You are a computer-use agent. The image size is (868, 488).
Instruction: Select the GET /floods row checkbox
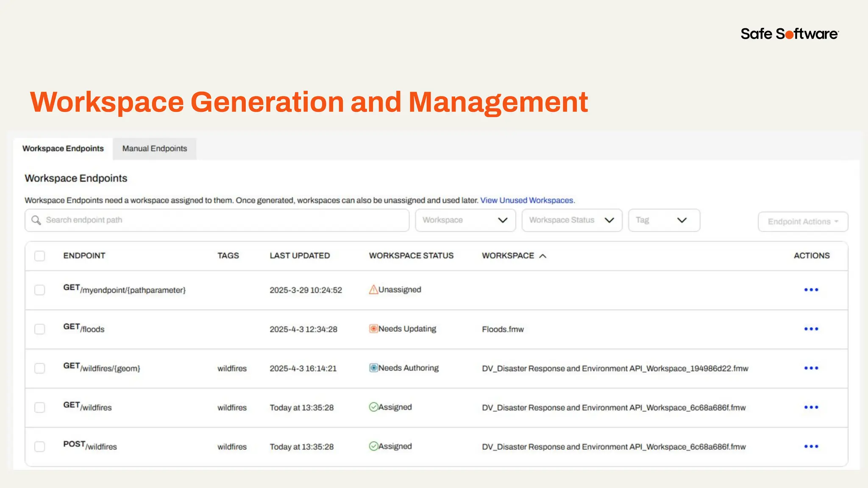coord(40,329)
